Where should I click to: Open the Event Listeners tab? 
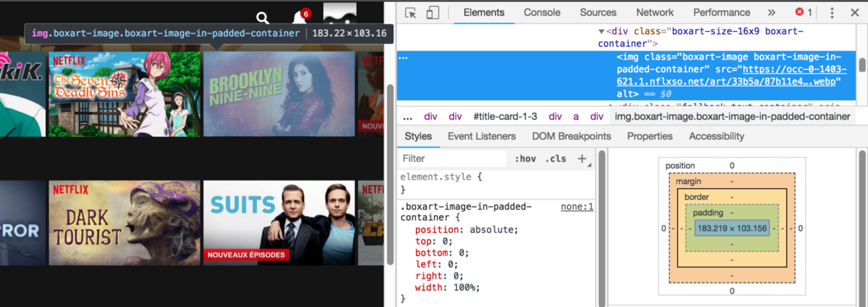coord(482,136)
